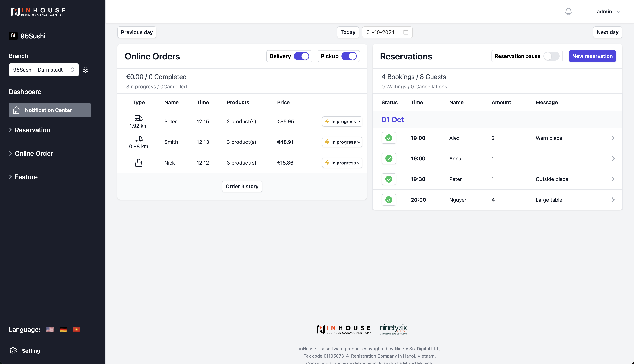
Task: Jump to Today
Action: pyautogui.click(x=348, y=32)
